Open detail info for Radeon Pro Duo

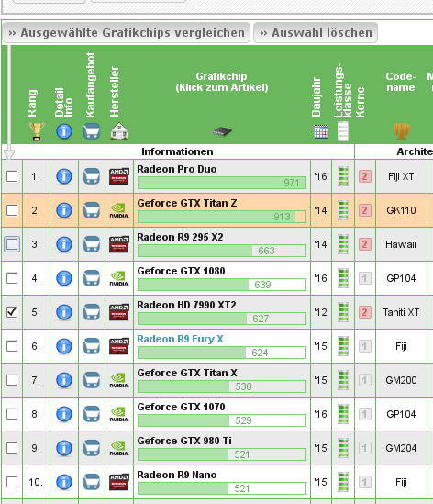click(64, 176)
